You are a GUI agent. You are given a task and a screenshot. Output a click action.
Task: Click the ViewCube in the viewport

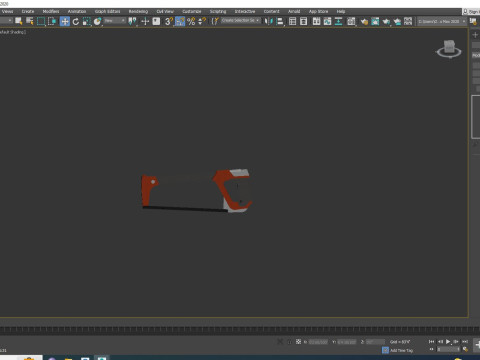449,49
